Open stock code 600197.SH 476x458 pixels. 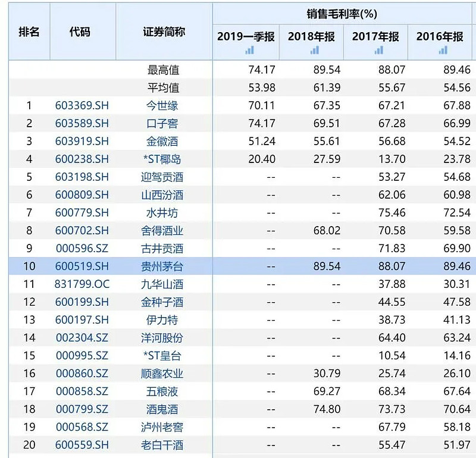point(82,320)
